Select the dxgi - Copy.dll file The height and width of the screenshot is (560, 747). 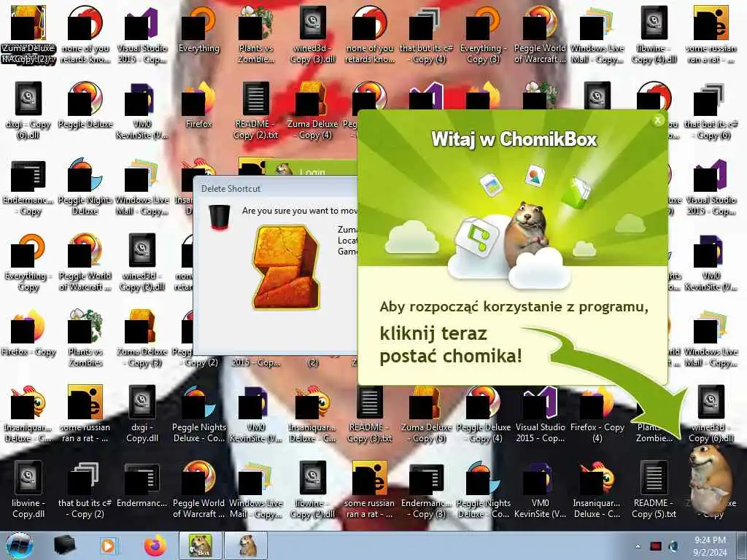(x=142, y=414)
